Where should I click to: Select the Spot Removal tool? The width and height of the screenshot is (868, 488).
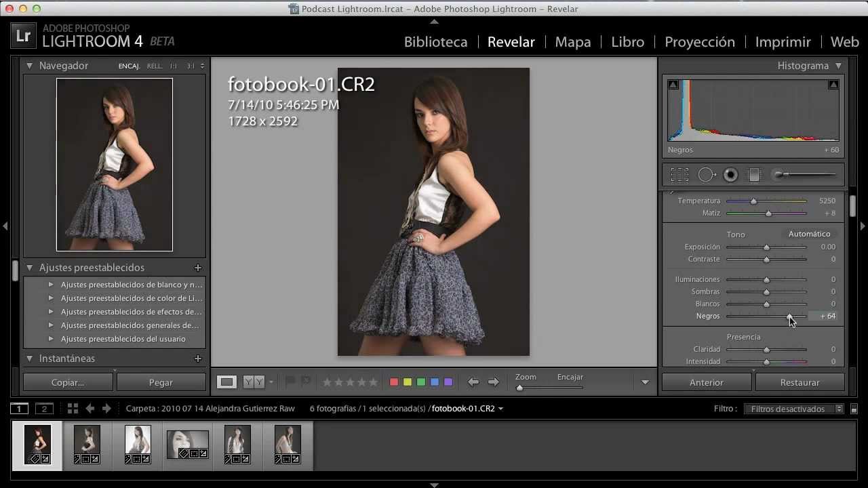pyautogui.click(x=707, y=175)
